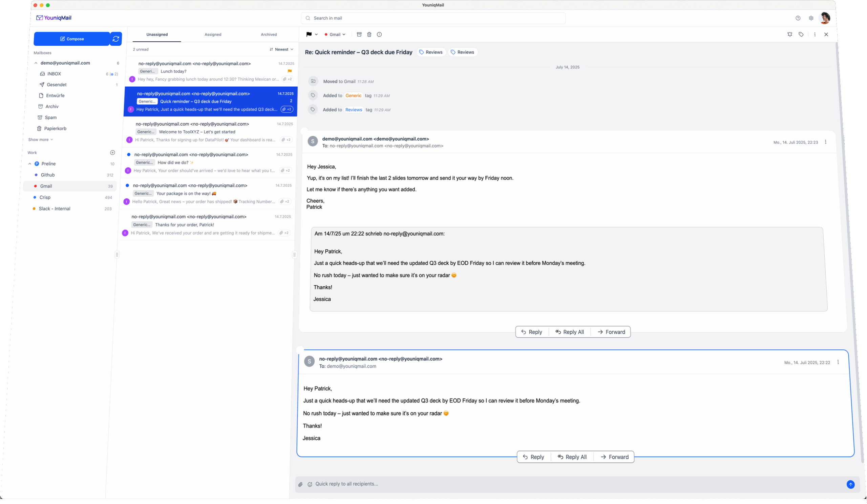Screen dimensions: 867x504
Task: Open Welcome to ToolXYZ email
Action: point(209,132)
